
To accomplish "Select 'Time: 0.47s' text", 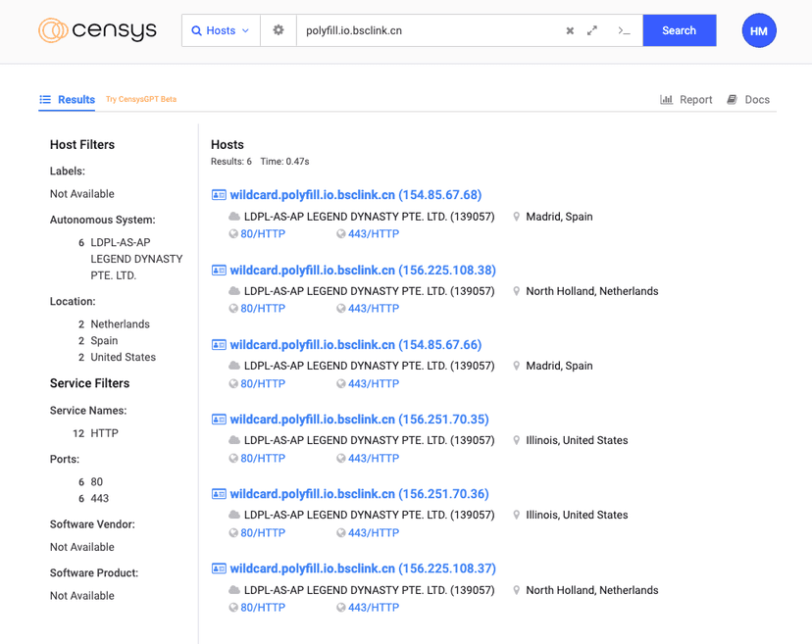I will tap(284, 162).
